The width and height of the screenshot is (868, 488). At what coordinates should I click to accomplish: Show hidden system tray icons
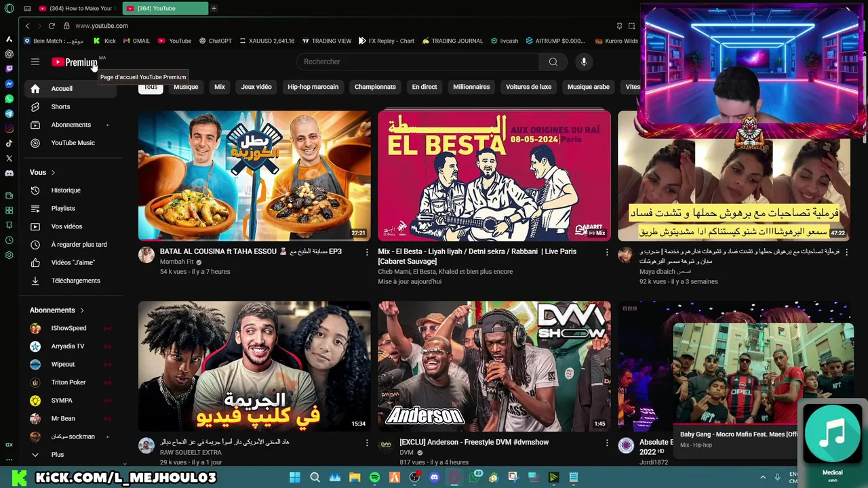pos(763,477)
